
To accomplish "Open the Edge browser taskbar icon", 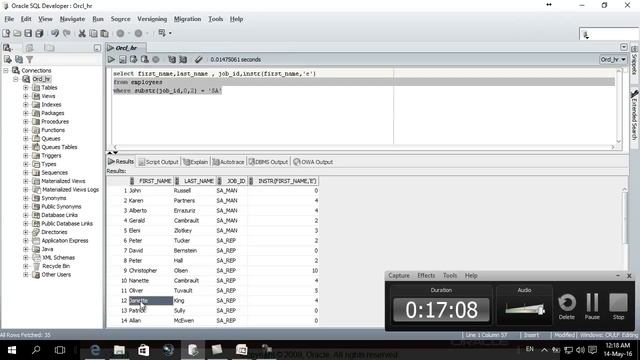I will 95,350.
